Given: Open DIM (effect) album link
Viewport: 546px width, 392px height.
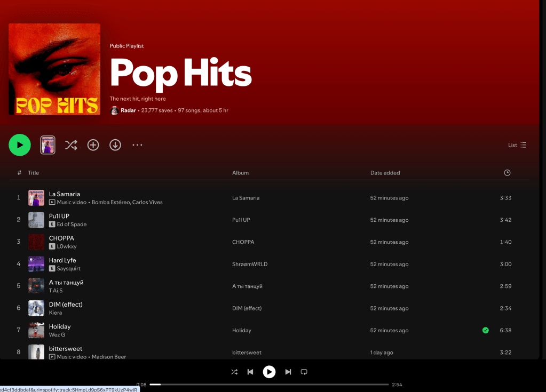Looking at the screenshot, I should click(247, 308).
